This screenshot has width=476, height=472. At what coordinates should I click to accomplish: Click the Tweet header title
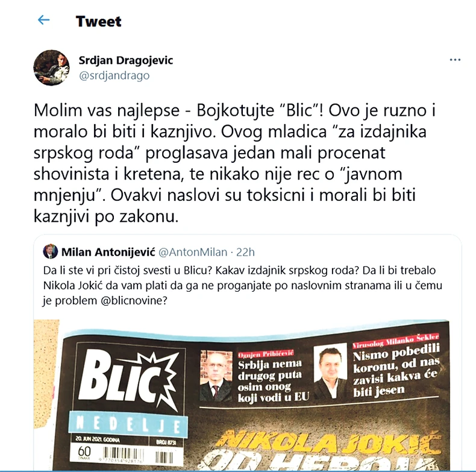98,21
